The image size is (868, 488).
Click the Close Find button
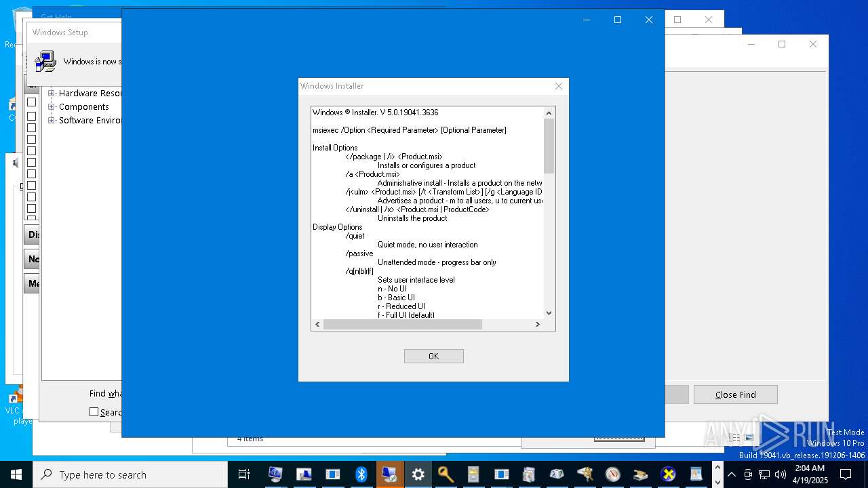tap(735, 394)
